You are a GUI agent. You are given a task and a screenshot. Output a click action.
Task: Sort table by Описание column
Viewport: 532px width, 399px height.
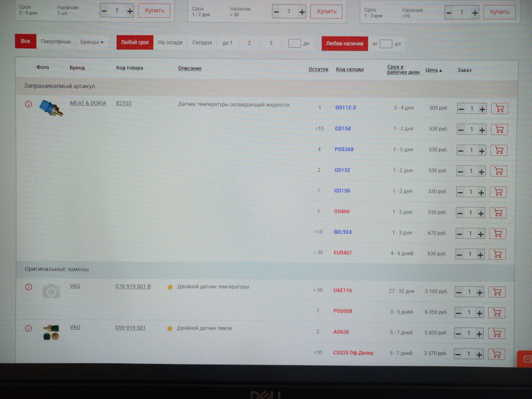(190, 69)
